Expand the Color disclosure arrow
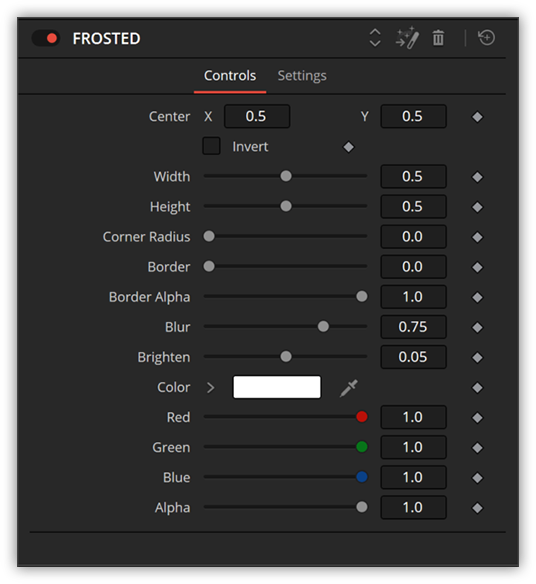Image resolution: width=536 pixels, height=584 pixels. click(x=210, y=388)
